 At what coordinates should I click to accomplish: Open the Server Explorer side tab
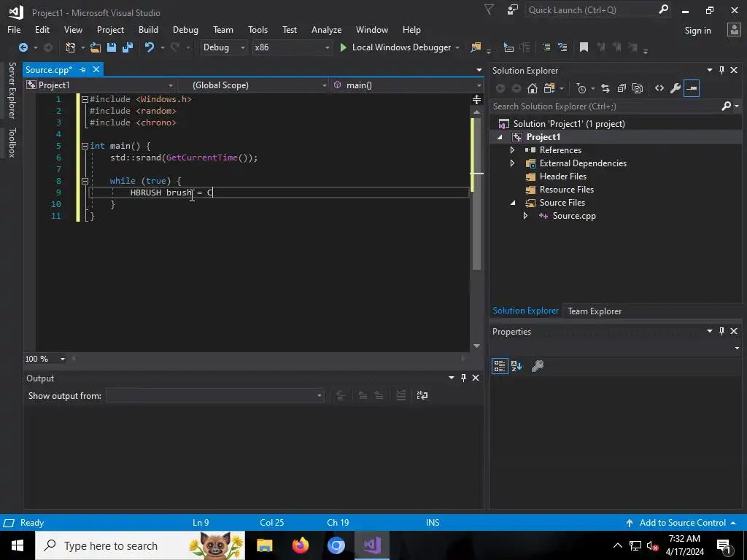click(x=12, y=90)
